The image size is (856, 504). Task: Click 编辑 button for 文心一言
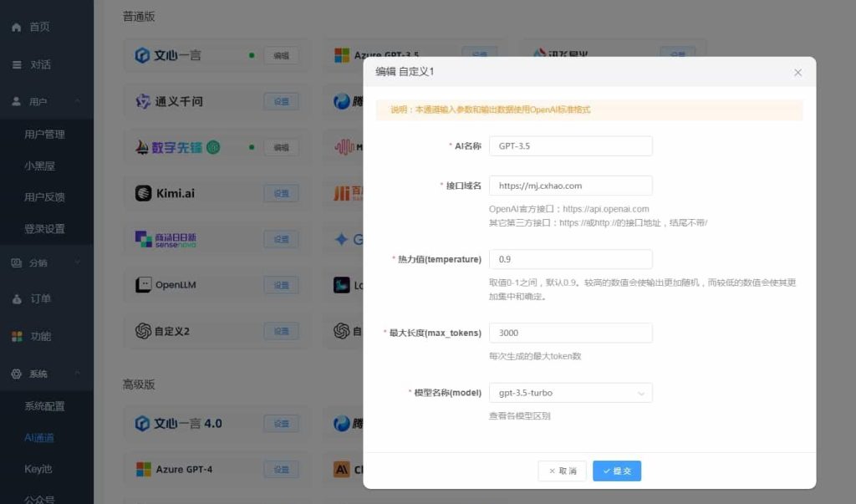[281, 55]
